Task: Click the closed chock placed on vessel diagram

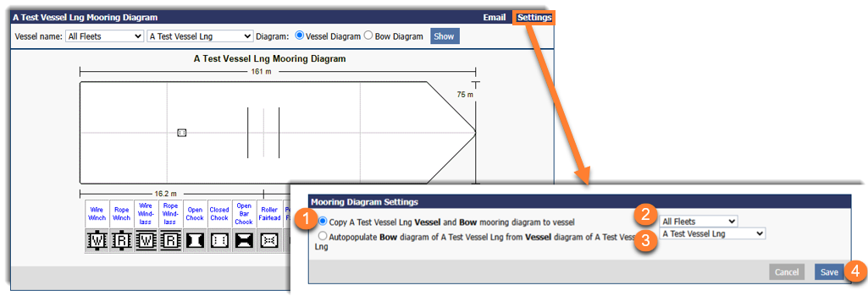Action: [181, 133]
